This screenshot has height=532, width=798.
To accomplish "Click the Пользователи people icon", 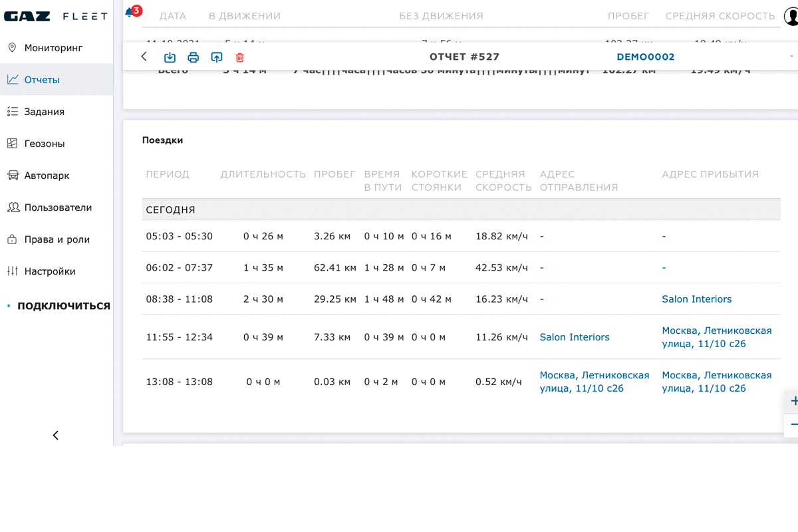I will click(13, 207).
